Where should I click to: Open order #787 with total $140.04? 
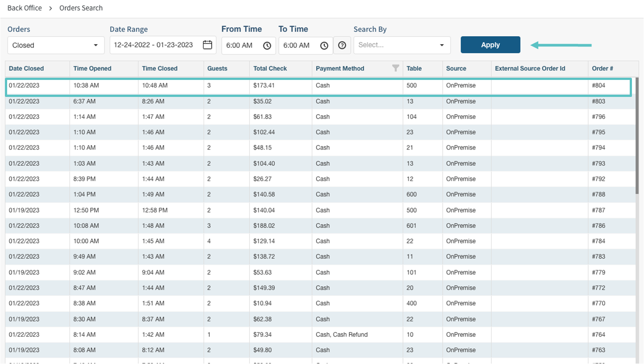pos(319,210)
